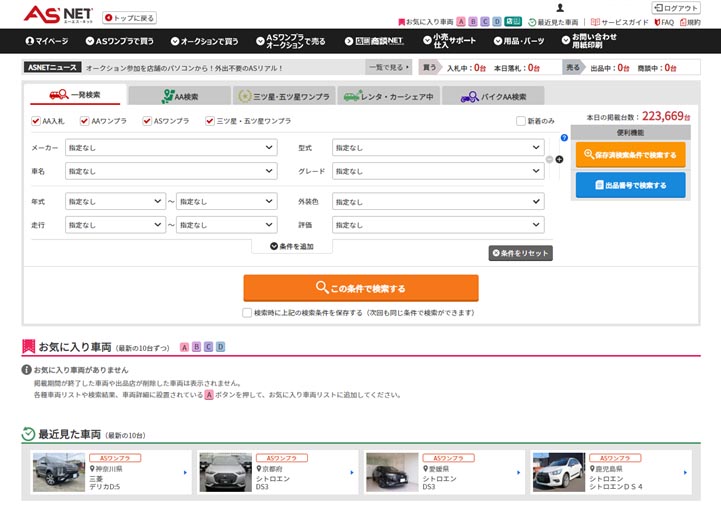Uncheck the AA入札 checkbox
The width and height of the screenshot is (721, 512).
[x=36, y=121]
